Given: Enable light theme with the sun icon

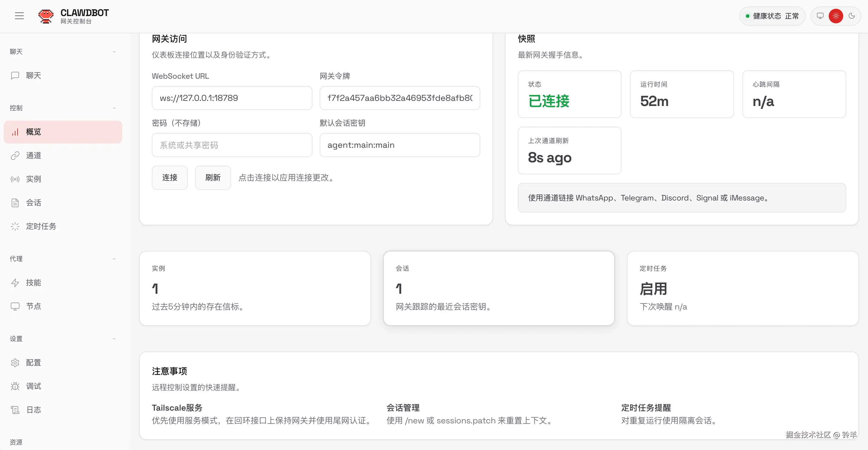Looking at the screenshot, I should 836,16.
